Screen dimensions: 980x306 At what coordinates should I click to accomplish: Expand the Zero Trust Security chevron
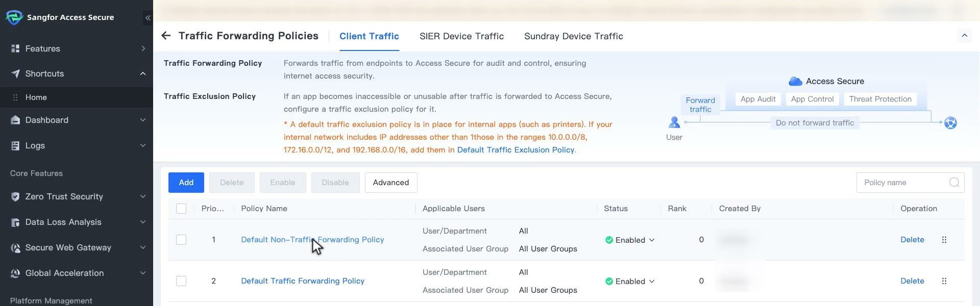pyautogui.click(x=143, y=196)
